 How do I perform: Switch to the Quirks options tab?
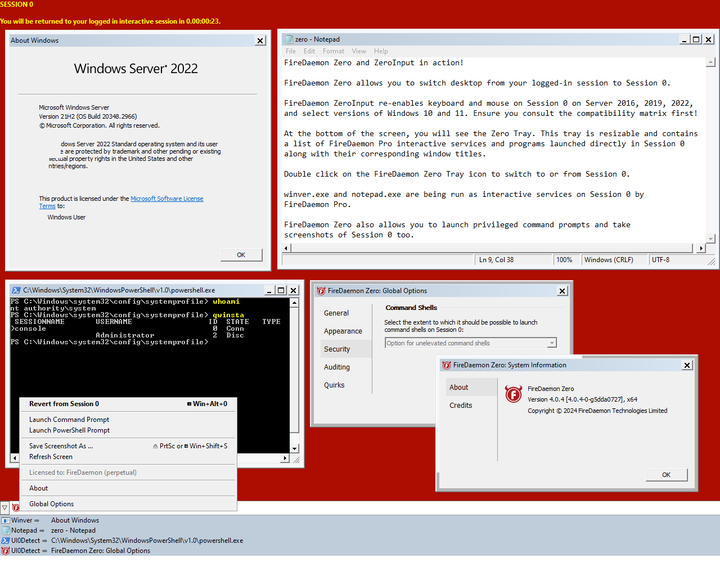click(346, 385)
